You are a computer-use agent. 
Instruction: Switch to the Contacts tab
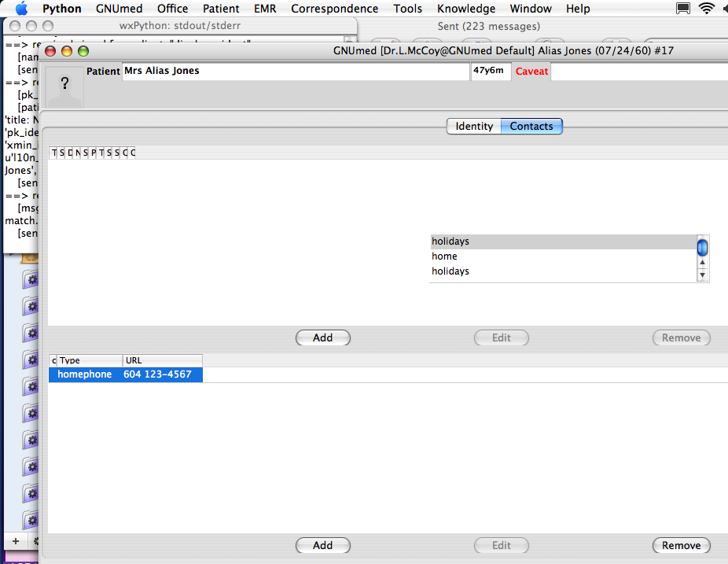[531, 127]
